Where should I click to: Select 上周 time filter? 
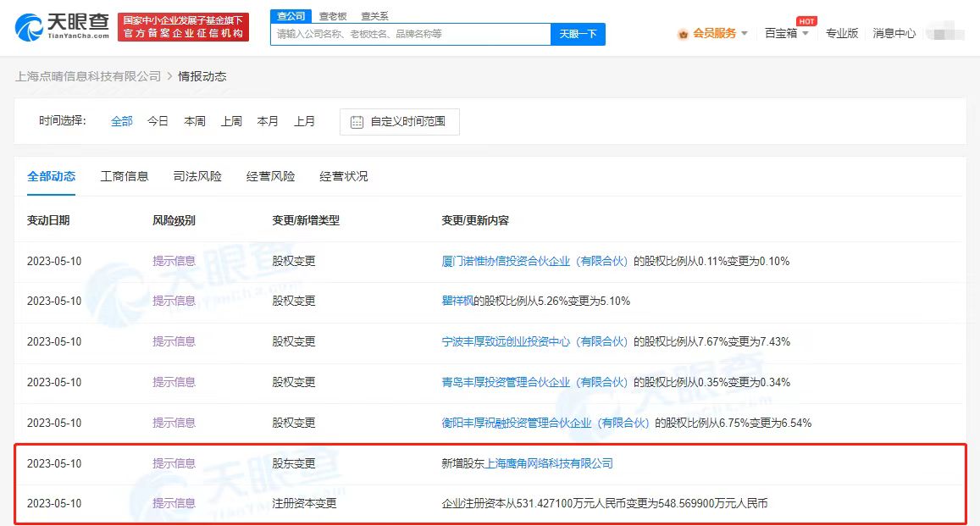coord(231,121)
